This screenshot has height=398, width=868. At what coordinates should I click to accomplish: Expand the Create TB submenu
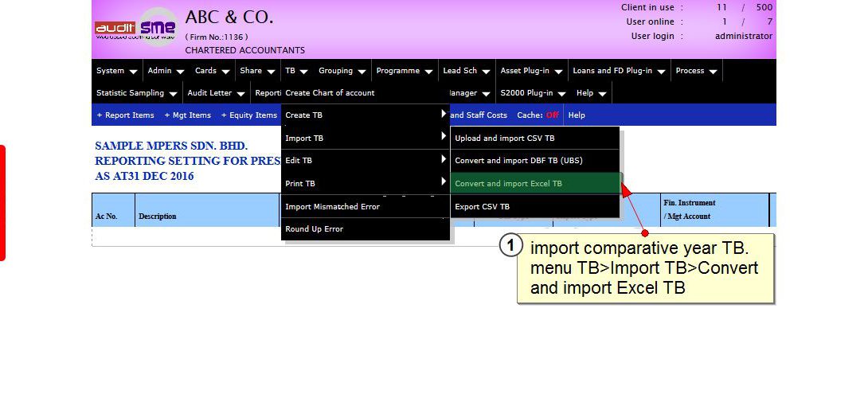pos(365,115)
